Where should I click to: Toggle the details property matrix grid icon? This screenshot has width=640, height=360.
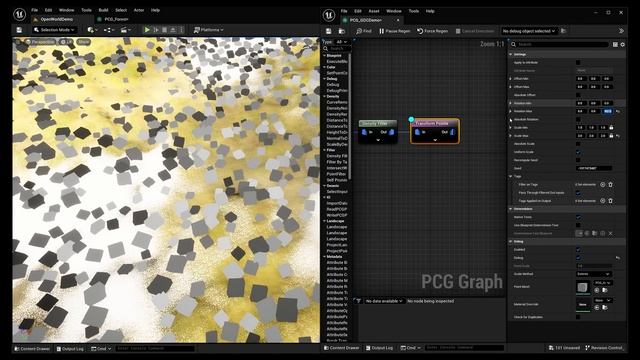(x=615, y=44)
